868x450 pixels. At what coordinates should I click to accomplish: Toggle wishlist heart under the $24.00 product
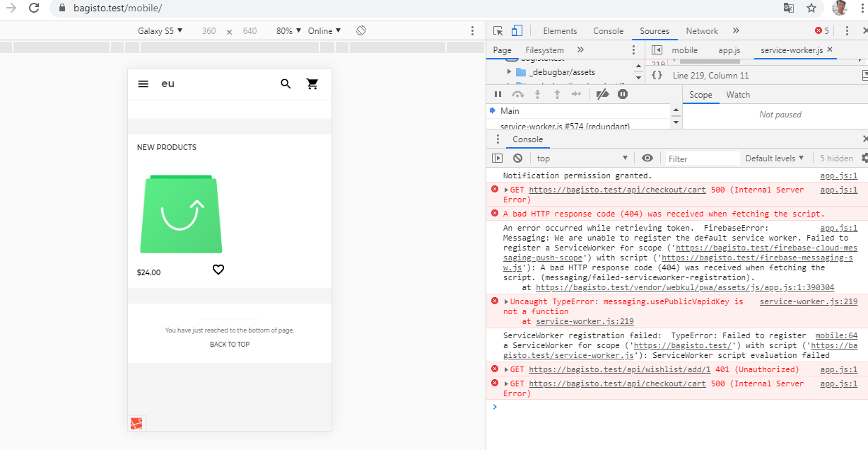coord(218,270)
